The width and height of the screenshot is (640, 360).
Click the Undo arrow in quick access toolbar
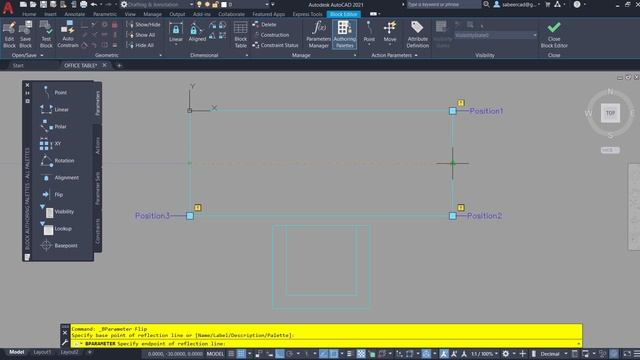pos(94,4)
